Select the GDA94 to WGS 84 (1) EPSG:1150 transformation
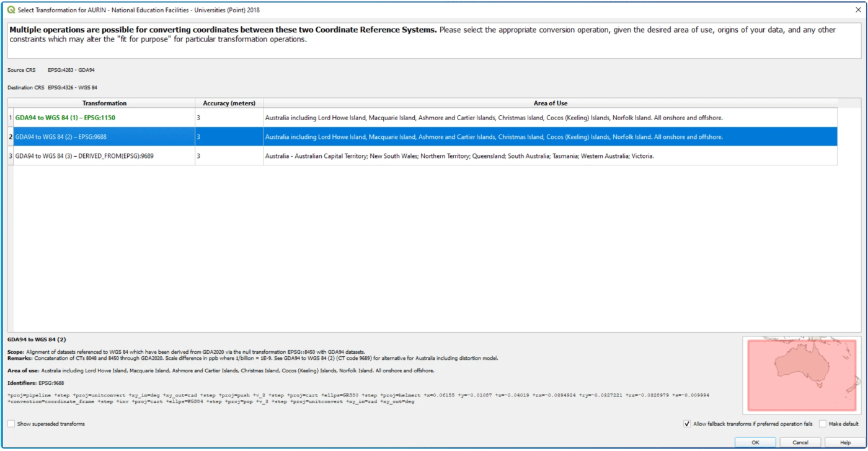This screenshot has height=451, width=868. (65, 118)
